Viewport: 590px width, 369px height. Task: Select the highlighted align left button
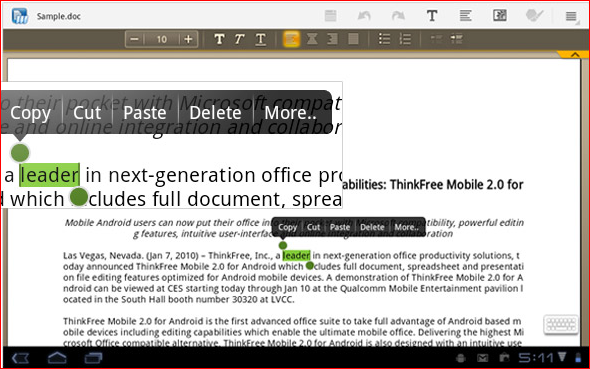pyautogui.click(x=291, y=39)
